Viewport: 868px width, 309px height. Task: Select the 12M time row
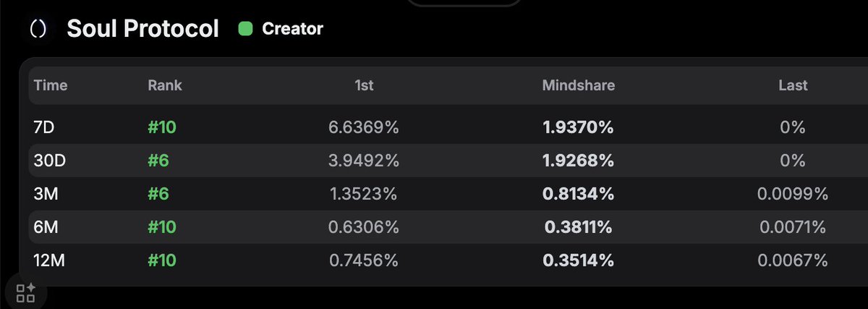(50, 261)
